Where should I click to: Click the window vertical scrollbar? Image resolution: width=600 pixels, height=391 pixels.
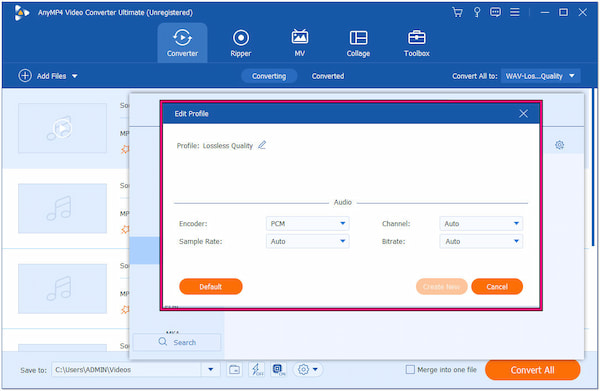[594, 168]
